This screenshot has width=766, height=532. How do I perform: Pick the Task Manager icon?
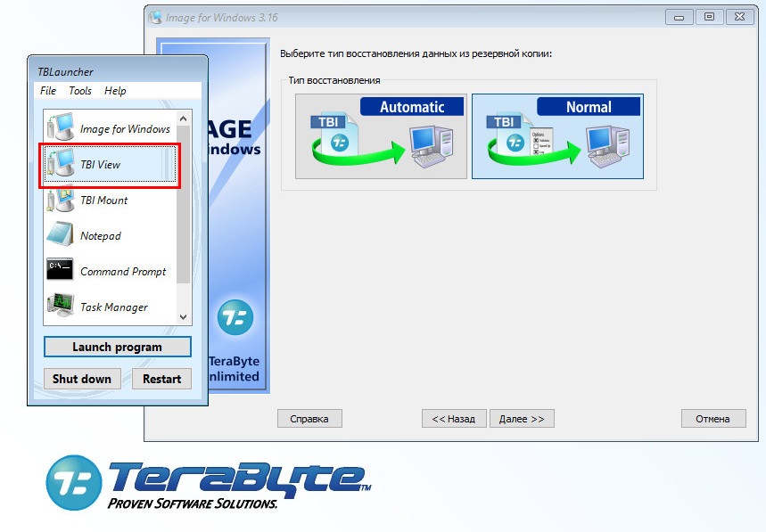(61, 305)
